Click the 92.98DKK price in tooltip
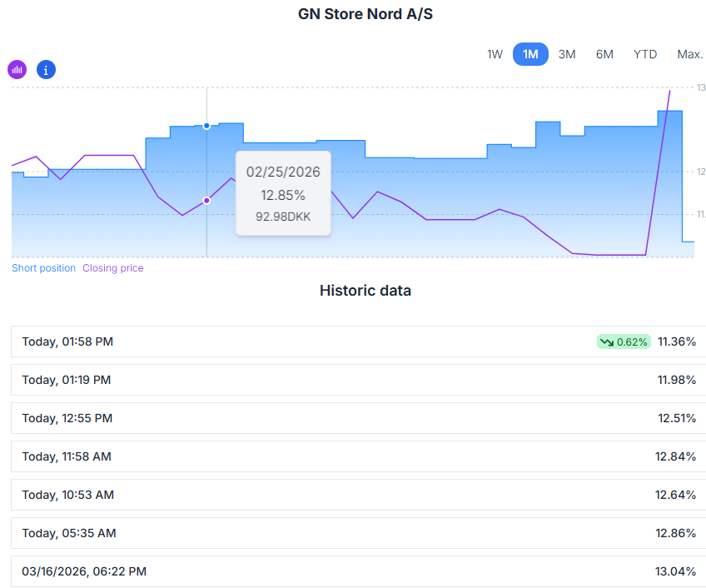Screen dimensions: 706x588 click(283, 217)
